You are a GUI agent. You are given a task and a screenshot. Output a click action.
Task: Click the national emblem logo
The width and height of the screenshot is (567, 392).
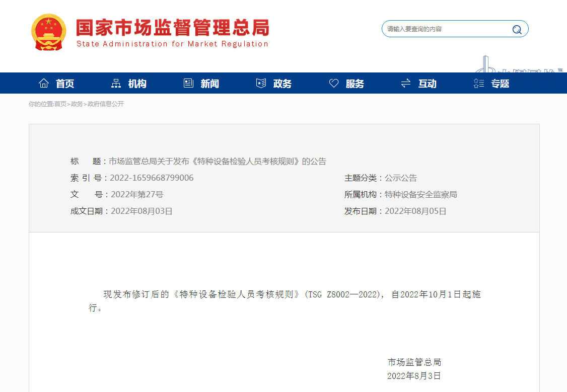(48, 32)
